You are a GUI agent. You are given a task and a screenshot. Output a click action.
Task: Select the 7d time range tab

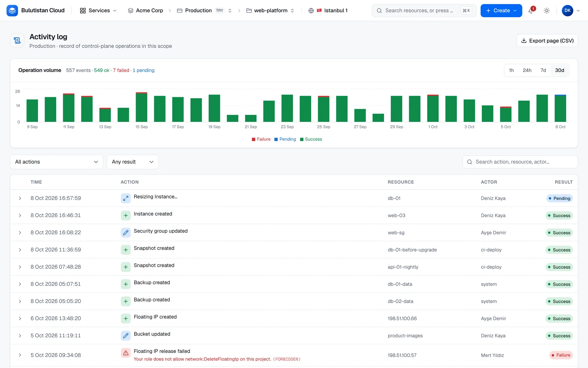(x=543, y=70)
